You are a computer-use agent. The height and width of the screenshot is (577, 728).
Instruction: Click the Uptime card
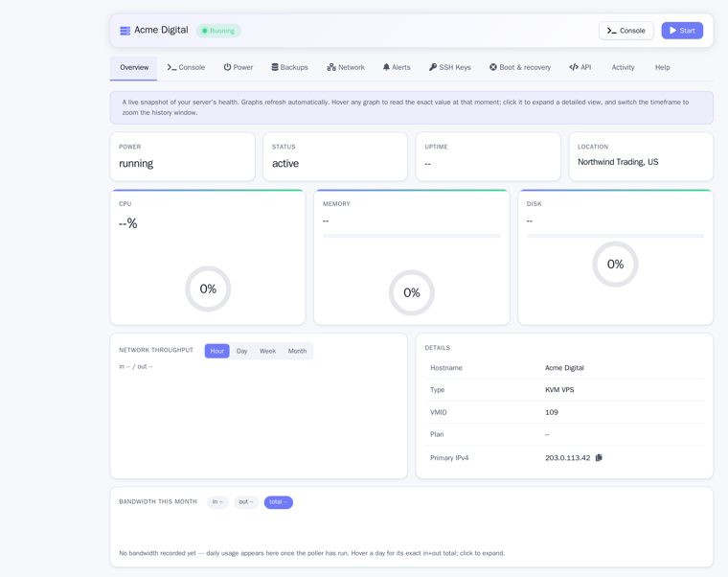[488, 156]
